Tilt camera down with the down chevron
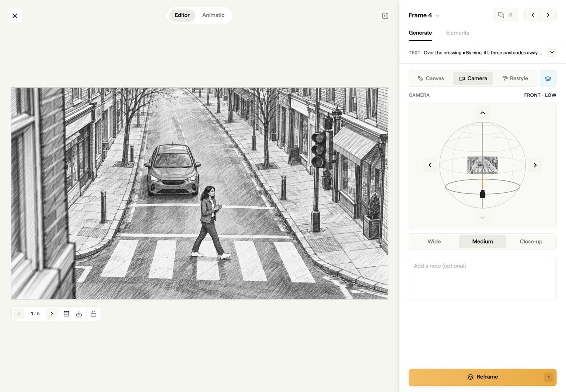 coord(482,218)
